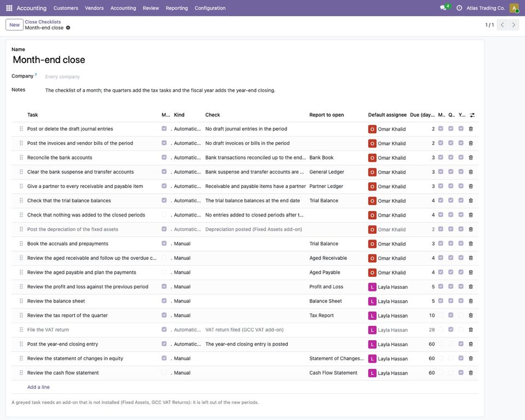Delete the 'File the VAT return' row

[x=471, y=330]
